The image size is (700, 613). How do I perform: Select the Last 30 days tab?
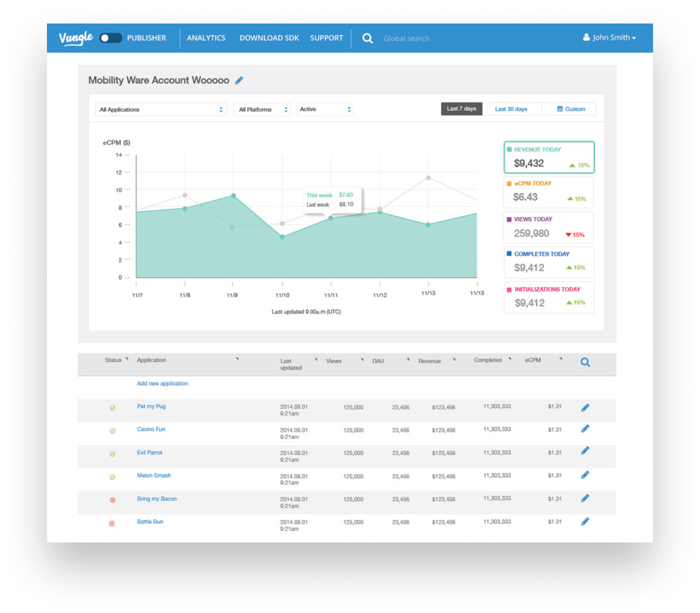coord(511,109)
